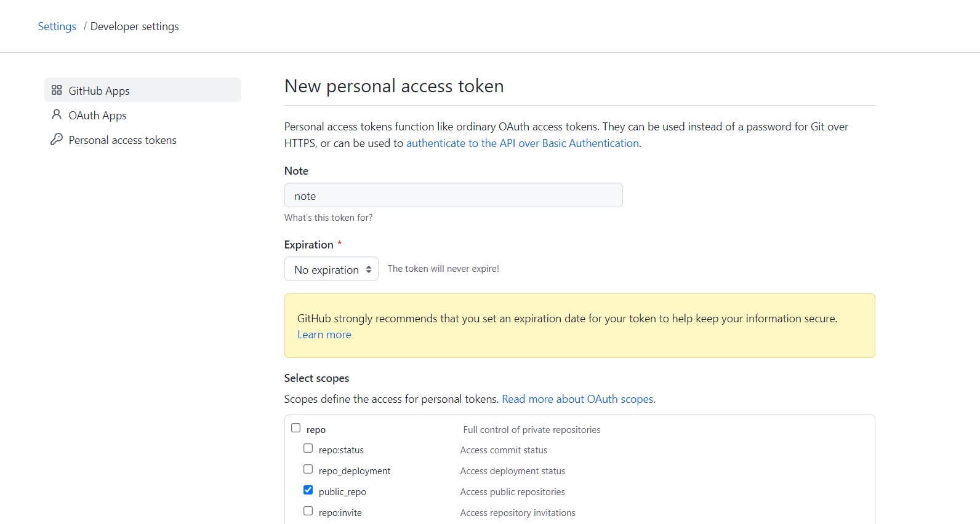
Task: Click the Personal access tokens key icon
Action: [57, 140]
